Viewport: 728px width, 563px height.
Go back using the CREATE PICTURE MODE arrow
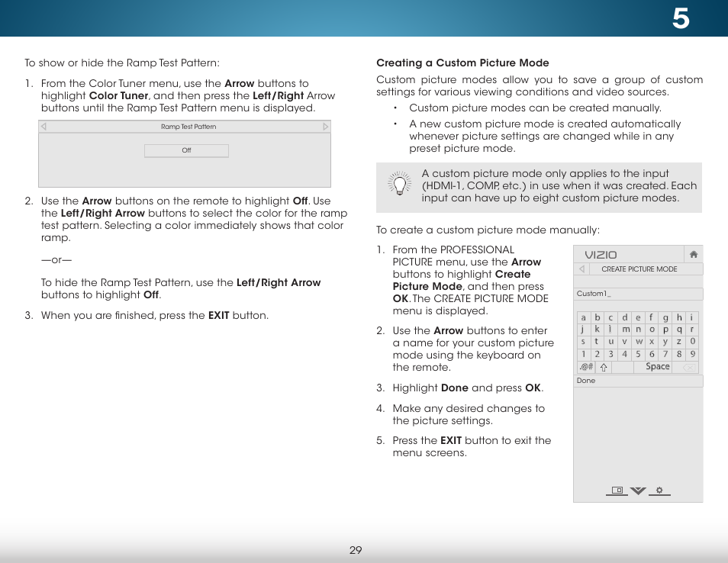tap(581, 269)
